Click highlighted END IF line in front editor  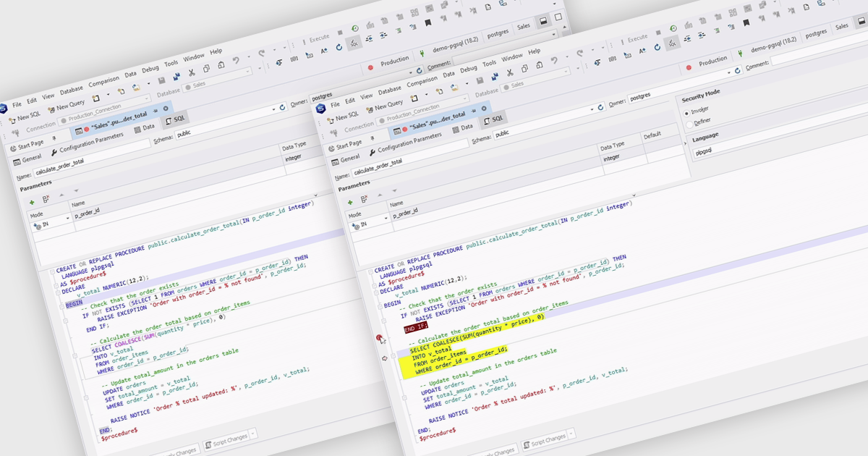tap(416, 327)
